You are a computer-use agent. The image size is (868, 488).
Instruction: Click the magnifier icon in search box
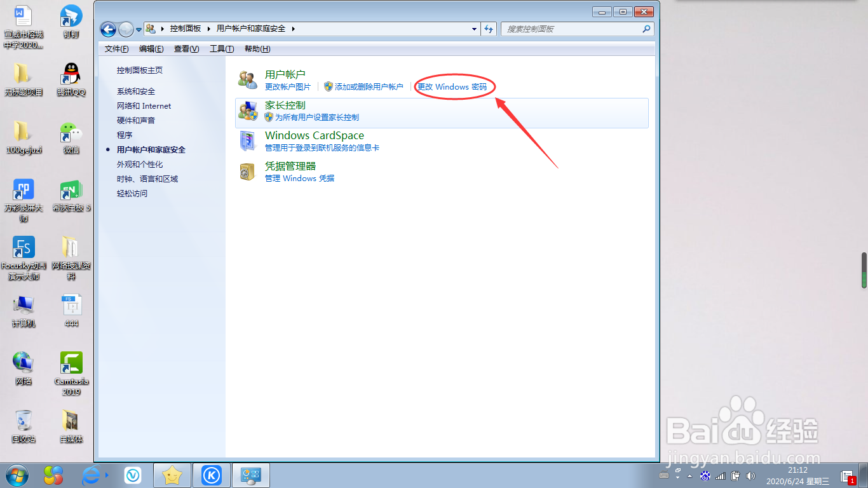646,29
